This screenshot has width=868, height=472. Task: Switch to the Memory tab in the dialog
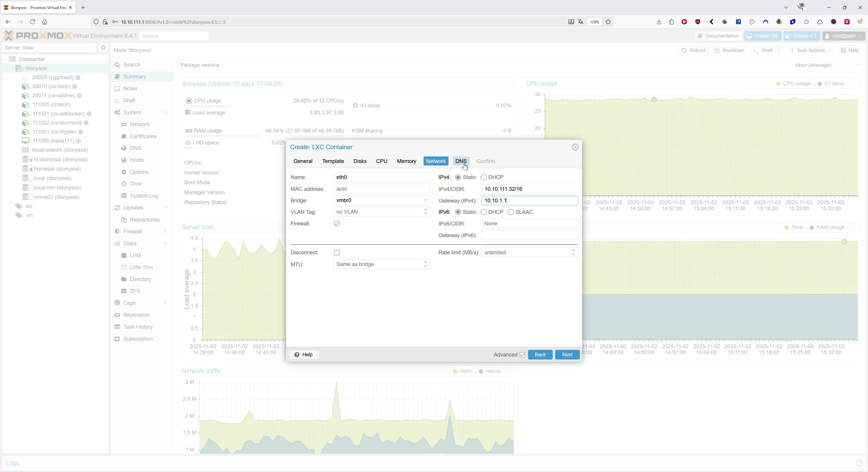point(406,161)
